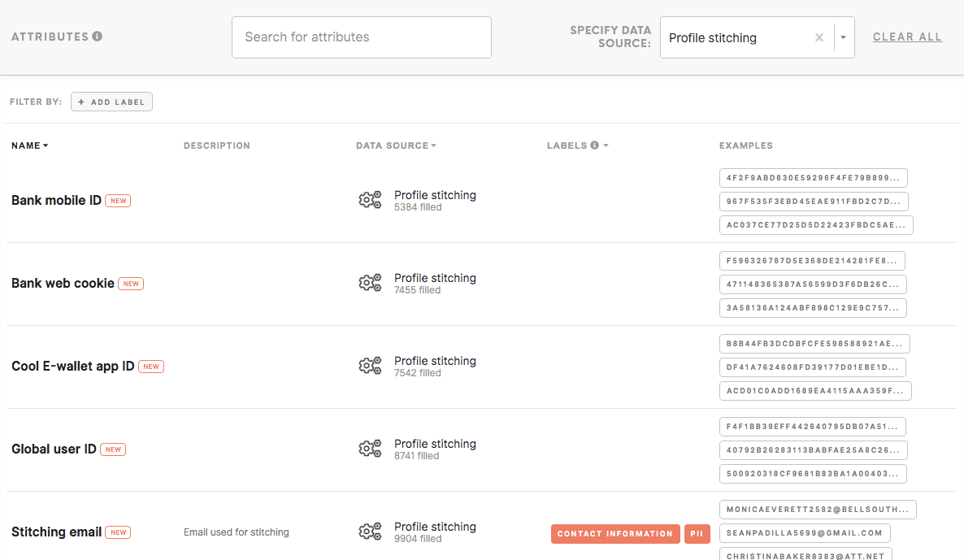Click the gears icon in Bank web cookie row

(370, 283)
